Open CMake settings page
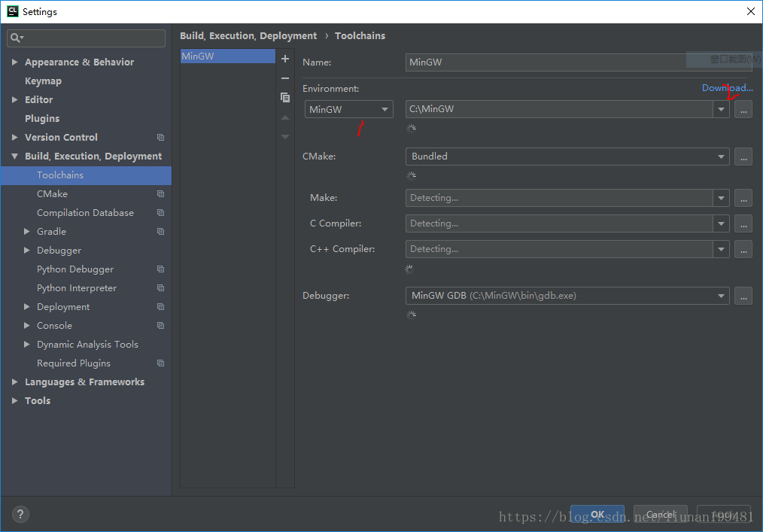 [x=53, y=194]
